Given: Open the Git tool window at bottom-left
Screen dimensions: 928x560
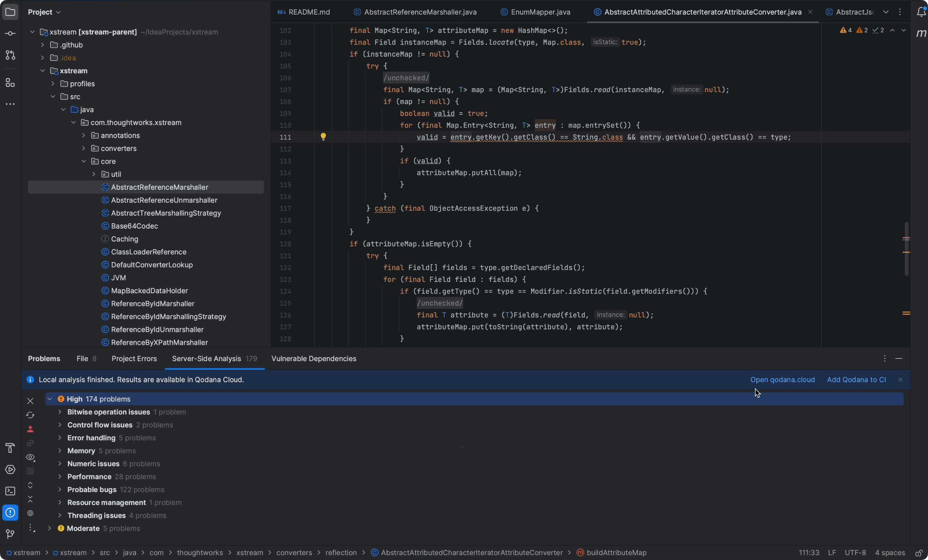Looking at the screenshot, I should (x=10, y=534).
